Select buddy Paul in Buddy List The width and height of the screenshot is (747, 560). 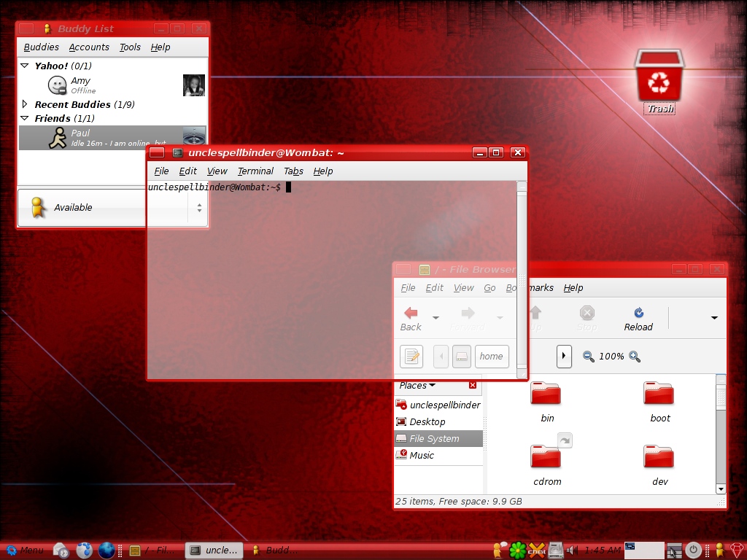tap(112, 138)
